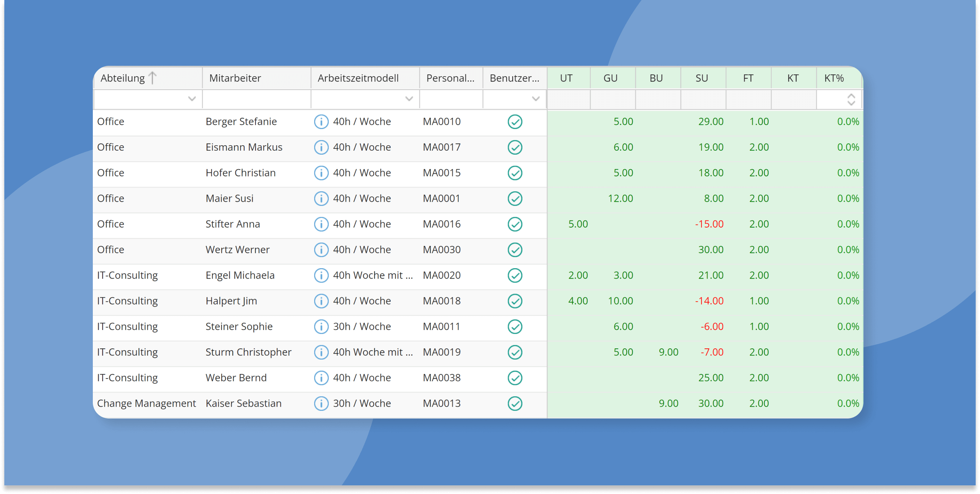Expand the Arbeitszeitmodell filter dropdown

tap(409, 99)
